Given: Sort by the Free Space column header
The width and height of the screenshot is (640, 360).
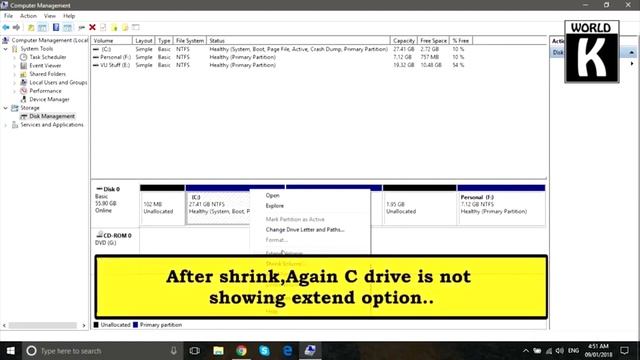Looking at the screenshot, I should click(433, 41).
